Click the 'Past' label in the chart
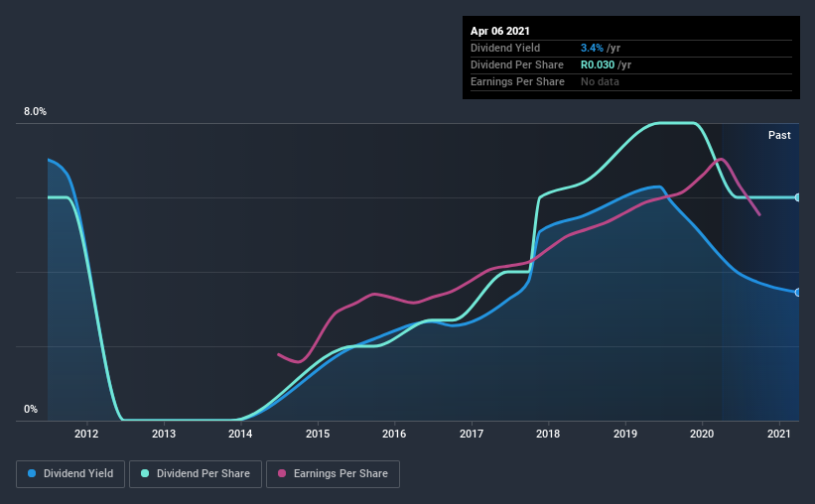Image resolution: width=815 pixels, height=504 pixels. pos(779,135)
